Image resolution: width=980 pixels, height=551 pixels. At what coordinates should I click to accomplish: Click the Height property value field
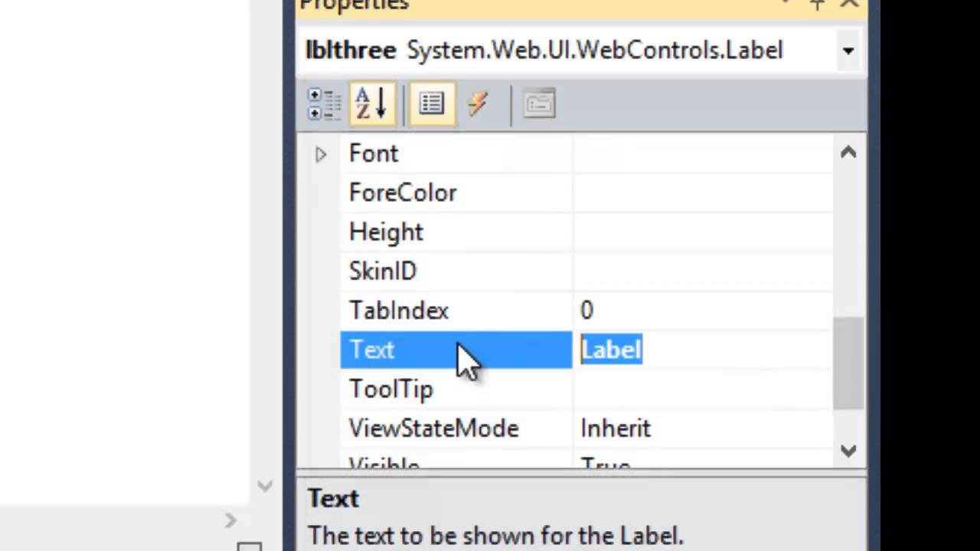click(703, 233)
